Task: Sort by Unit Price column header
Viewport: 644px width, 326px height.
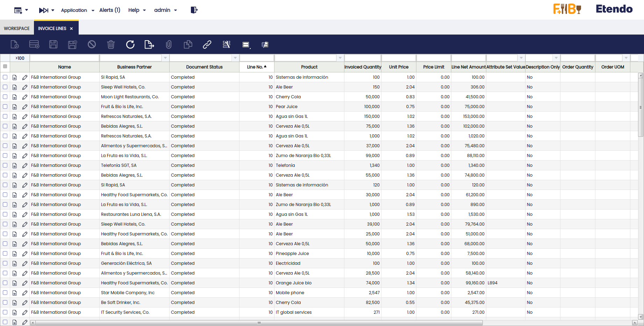Action: [x=399, y=67]
